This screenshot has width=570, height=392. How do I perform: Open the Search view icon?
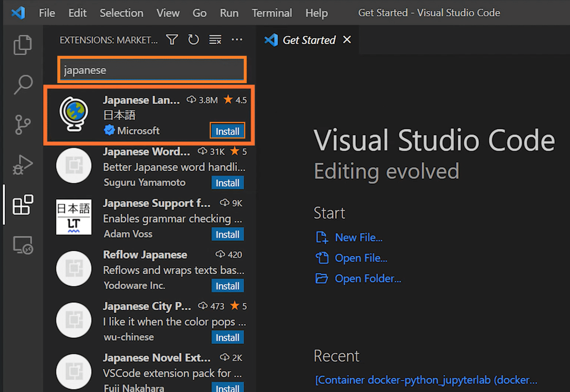[x=22, y=84]
